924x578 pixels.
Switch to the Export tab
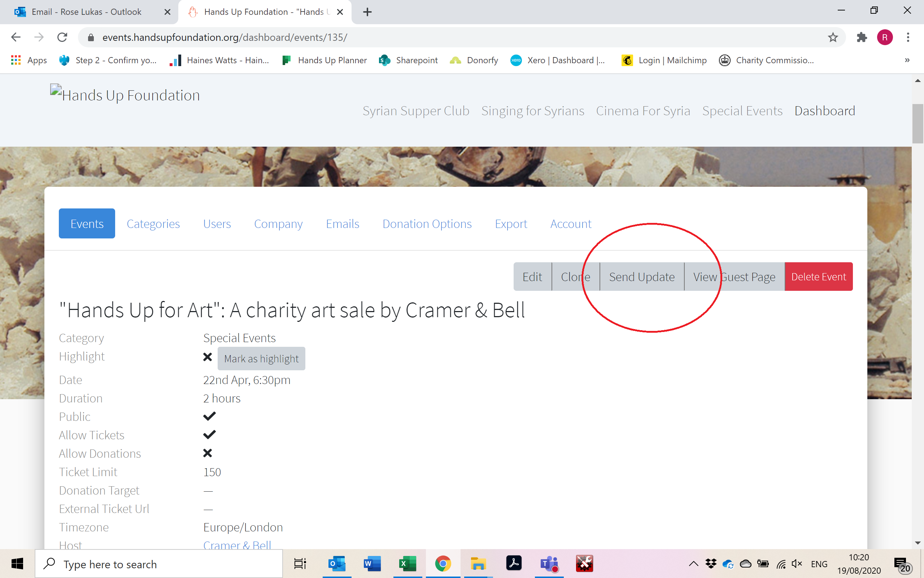tap(511, 223)
